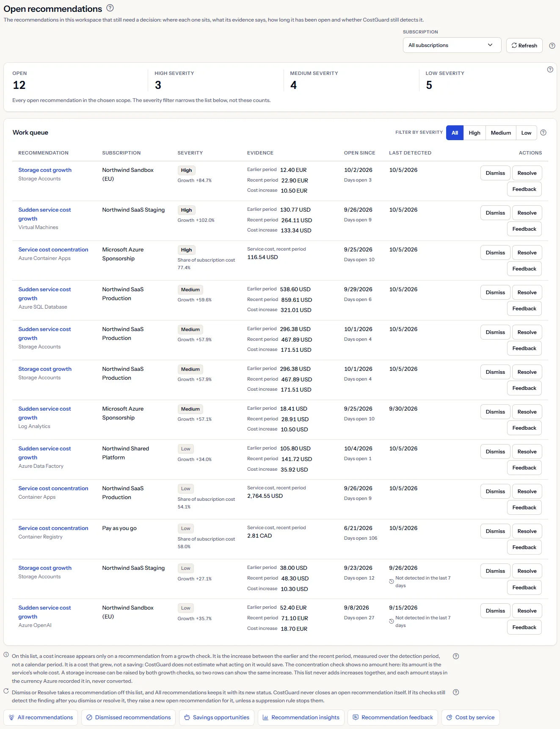The height and width of the screenshot is (729, 560).
Task: Click the chevron arrow in subscription selector
Action: click(x=490, y=45)
